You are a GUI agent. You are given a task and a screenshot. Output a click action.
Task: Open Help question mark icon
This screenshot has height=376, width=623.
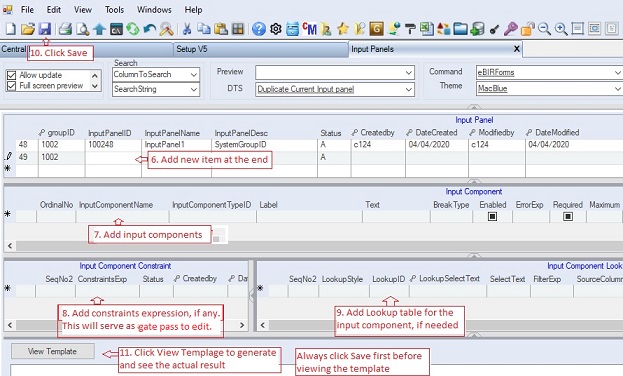pos(259,29)
